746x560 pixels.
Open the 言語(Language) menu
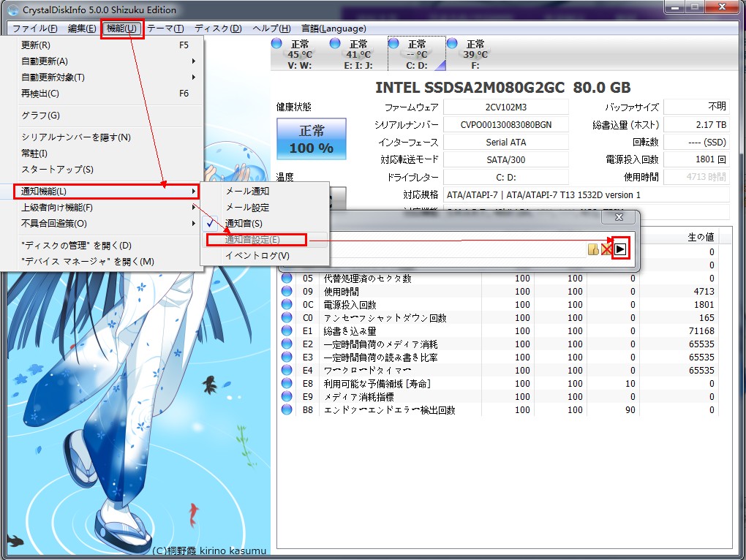[x=334, y=29]
